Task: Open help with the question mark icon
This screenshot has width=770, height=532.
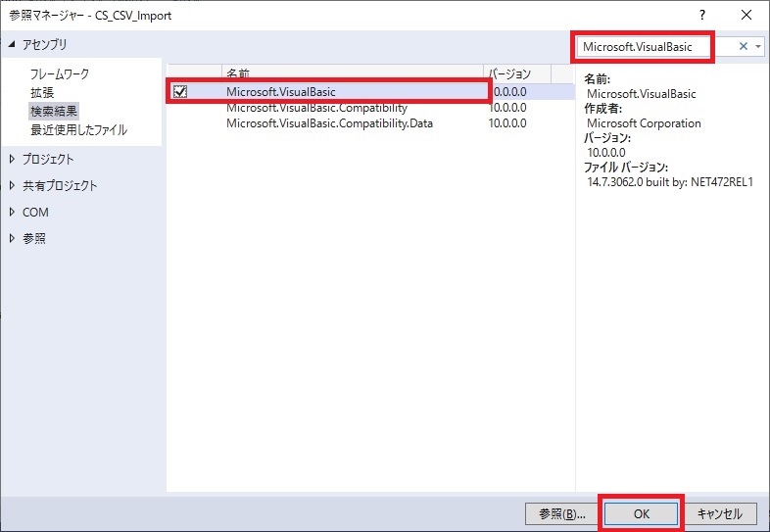Action: pyautogui.click(x=702, y=16)
